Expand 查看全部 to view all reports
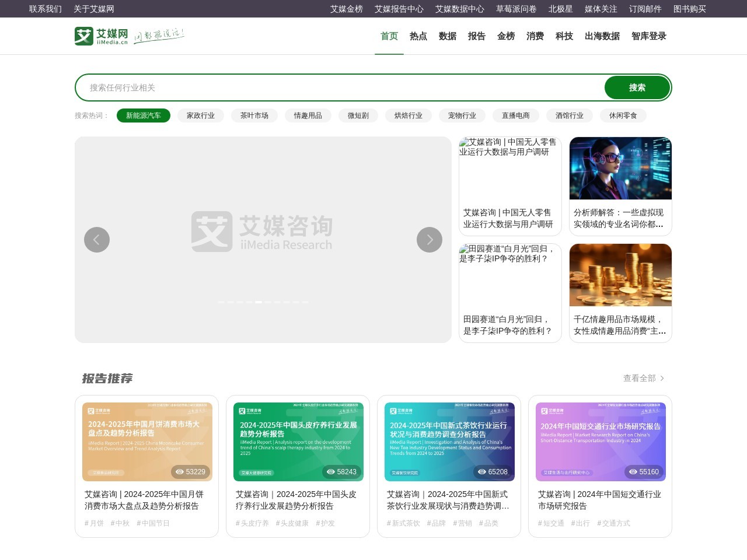This screenshot has height=560, width=747. click(644, 378)
